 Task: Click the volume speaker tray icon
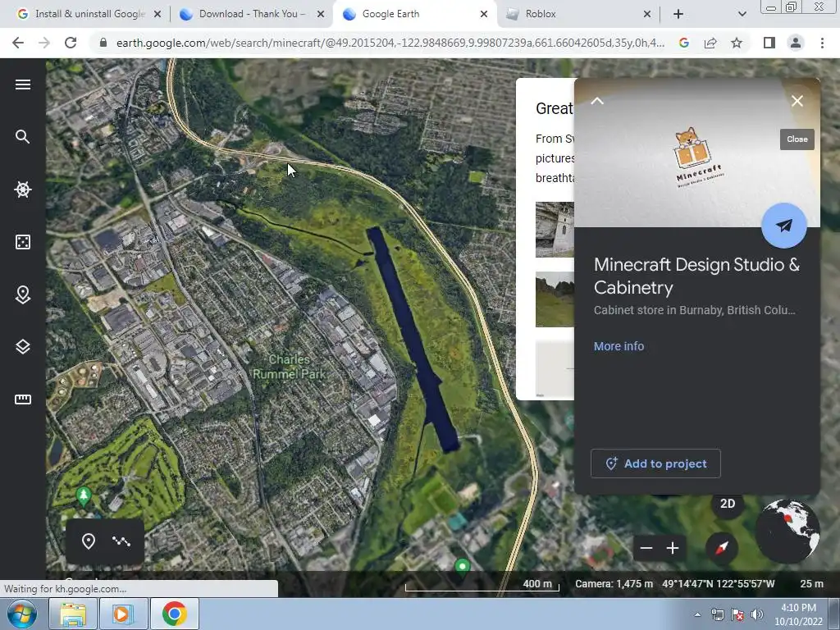[x=757, y=614]
